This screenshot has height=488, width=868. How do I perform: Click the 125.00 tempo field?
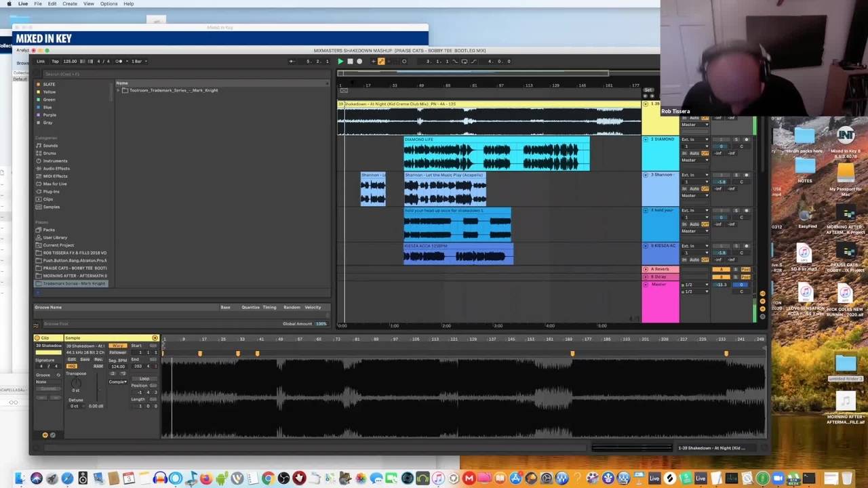coord(70,61)
